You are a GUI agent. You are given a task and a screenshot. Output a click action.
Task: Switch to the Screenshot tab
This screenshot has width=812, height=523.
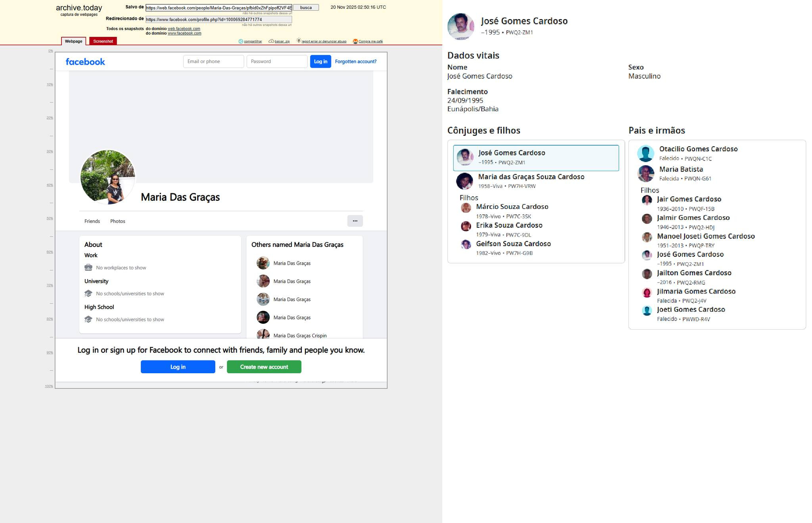coord(103,41)
